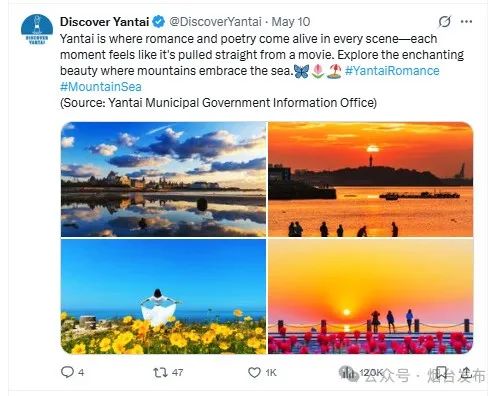View the red tulips sunrise photo
The image size is (502, 396).
coord(371,296)
